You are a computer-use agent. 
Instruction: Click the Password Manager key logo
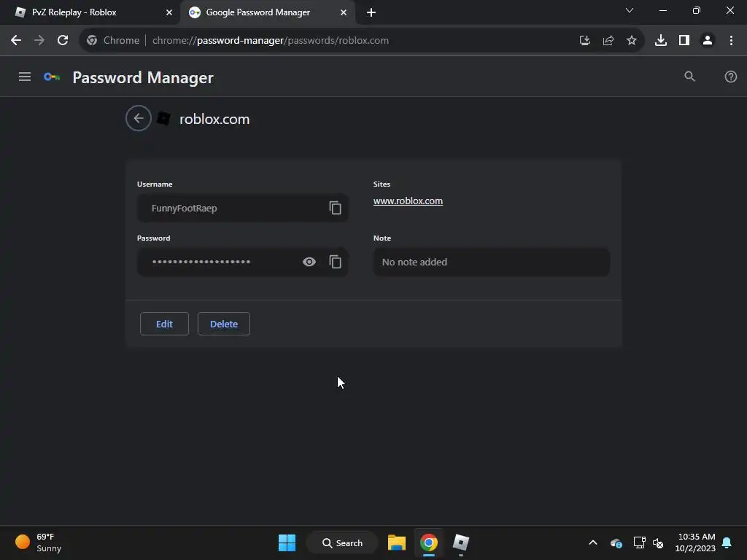click(x=52, y=77)
